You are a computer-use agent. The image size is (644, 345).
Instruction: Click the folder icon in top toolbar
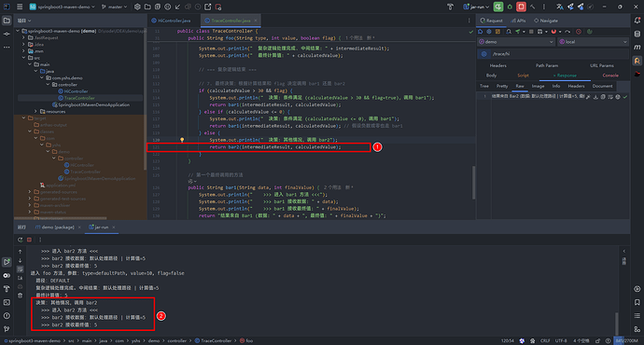[x=147, y=7]
